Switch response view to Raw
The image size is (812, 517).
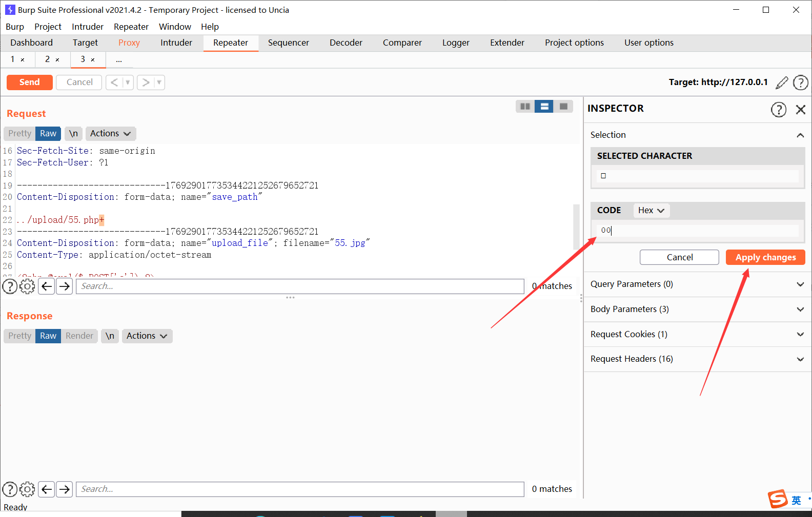coord(48,336)
